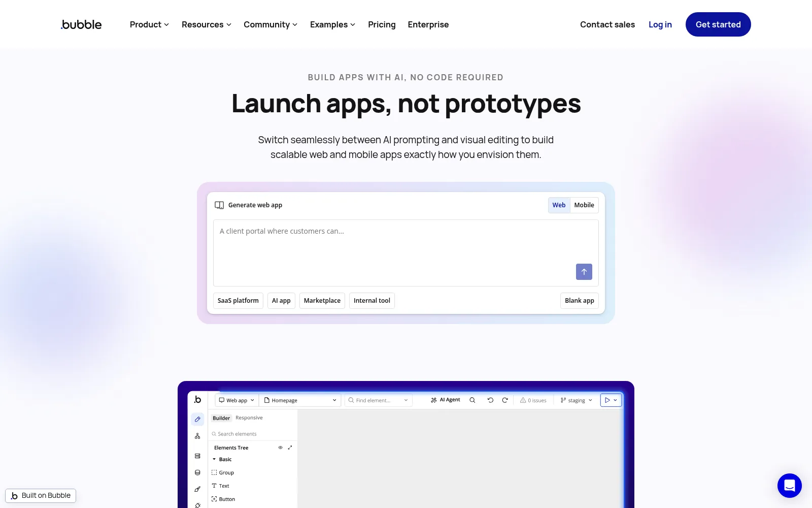
Task: Select the Workflow sidebar icon
Action: (x=197, y=436)
